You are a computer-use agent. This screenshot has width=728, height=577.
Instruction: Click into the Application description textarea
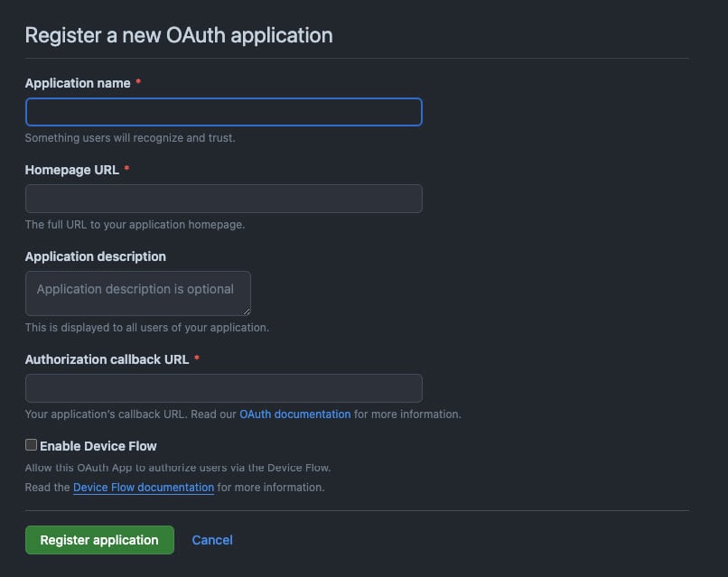[138, 293]
